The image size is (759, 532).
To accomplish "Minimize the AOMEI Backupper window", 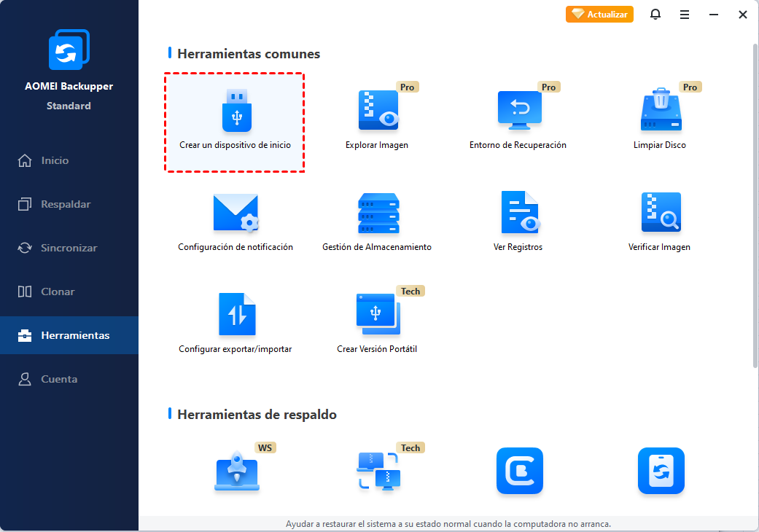I will coord(714,15).
